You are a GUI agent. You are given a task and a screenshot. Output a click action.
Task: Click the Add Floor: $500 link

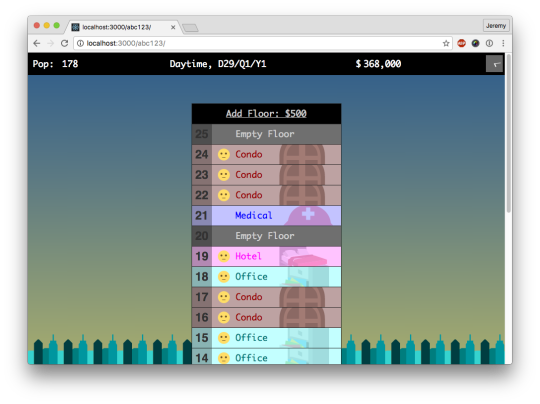click(266, 114)
